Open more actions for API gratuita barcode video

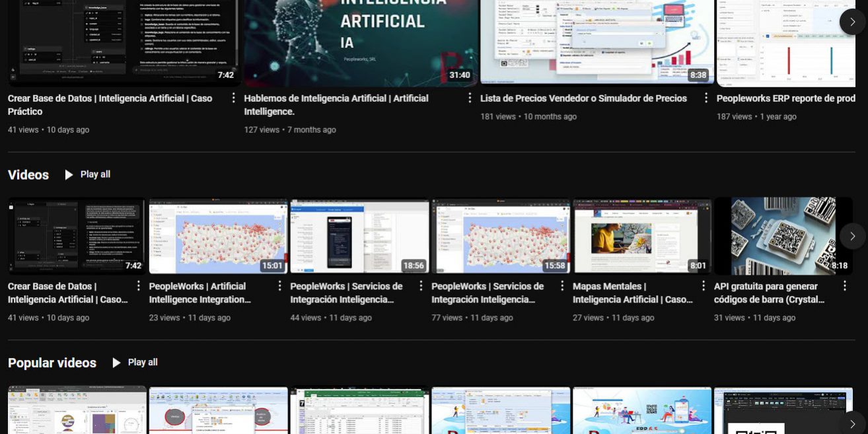(x=844, y=286)
